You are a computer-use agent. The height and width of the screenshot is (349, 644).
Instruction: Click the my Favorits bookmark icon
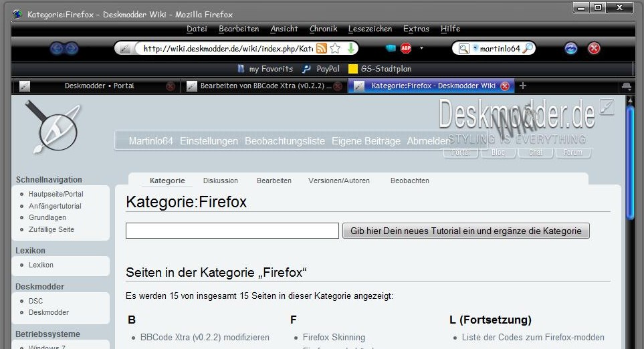pyautogui.click(x=241, y=69)
